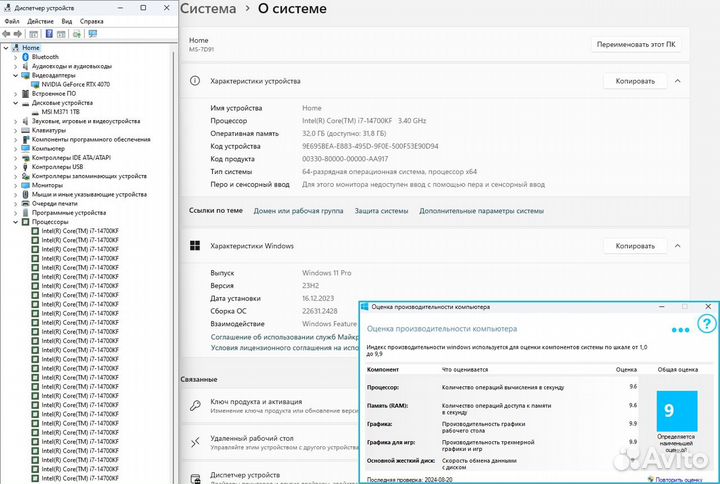Click the Back arrow in Device Manager toolbar
The image size is (720, 484).
8,33
